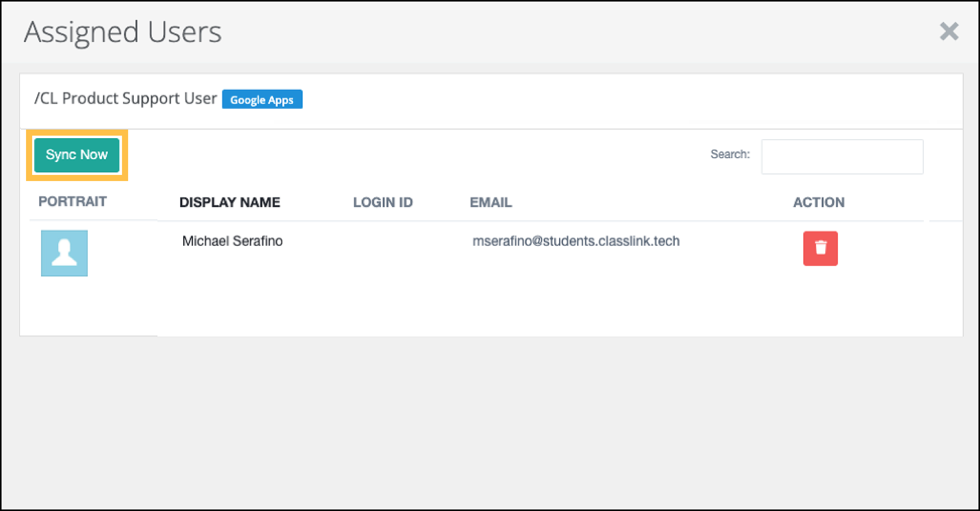Sort by the LOGIN ID column header
Viewport: 980px width, 511px height.
383,202
